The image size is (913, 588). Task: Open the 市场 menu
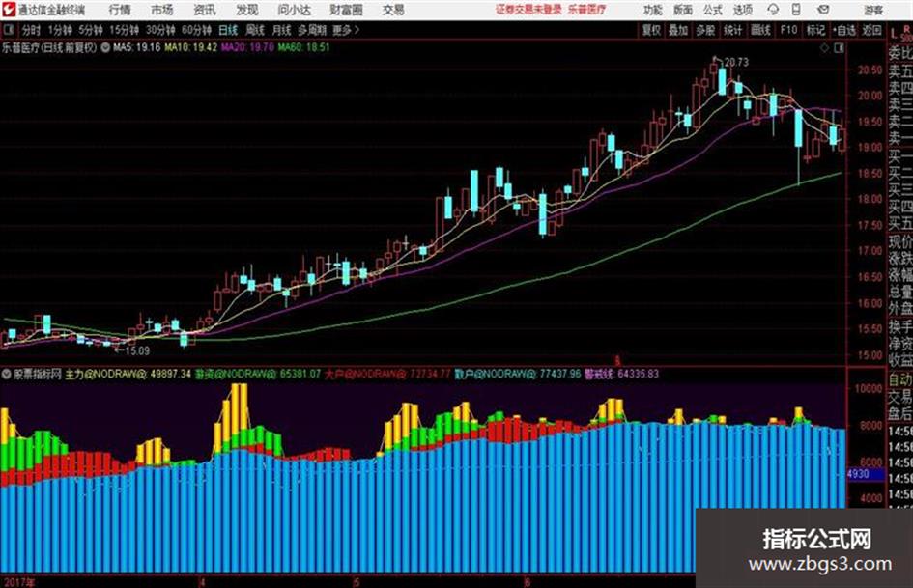(162, 10)
